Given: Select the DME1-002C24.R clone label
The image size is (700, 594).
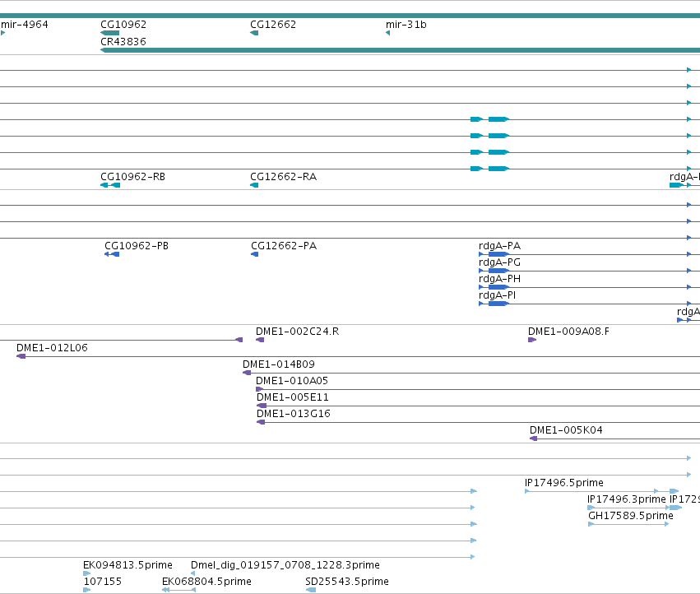Looking at the screenshot, I should point(297,332).
